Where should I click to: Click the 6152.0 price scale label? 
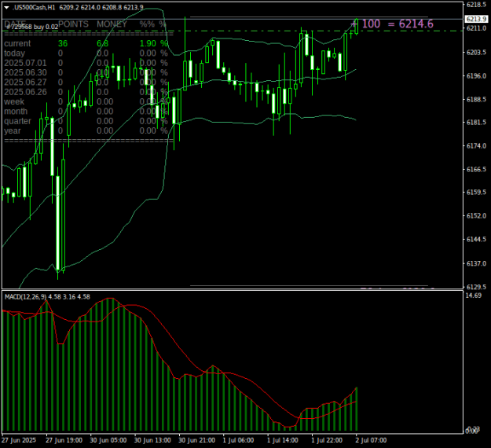[x=475, y=216]
